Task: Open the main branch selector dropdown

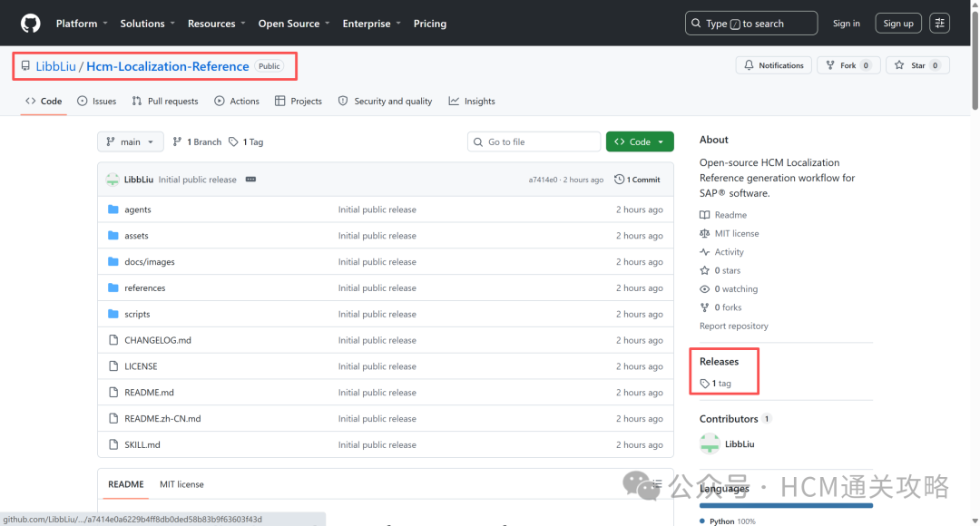Action: [130, 141]
